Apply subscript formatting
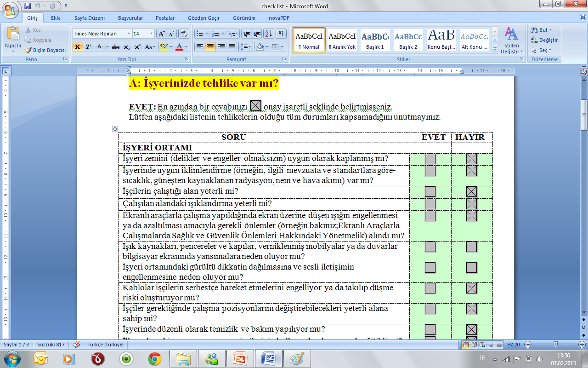Screen dimensions: 588x368 [x=126, y=47]
